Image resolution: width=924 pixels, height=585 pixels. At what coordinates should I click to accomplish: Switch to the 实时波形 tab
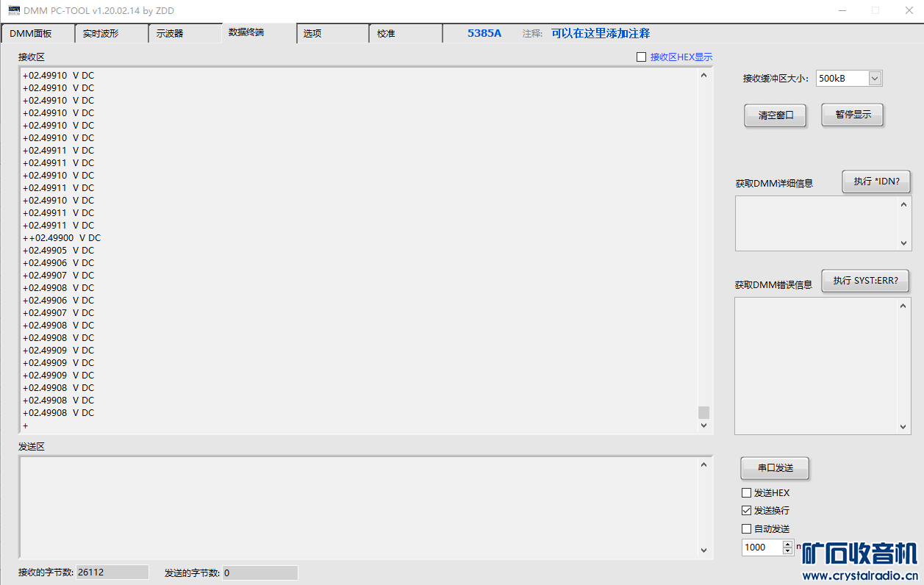tap(111, 34)
